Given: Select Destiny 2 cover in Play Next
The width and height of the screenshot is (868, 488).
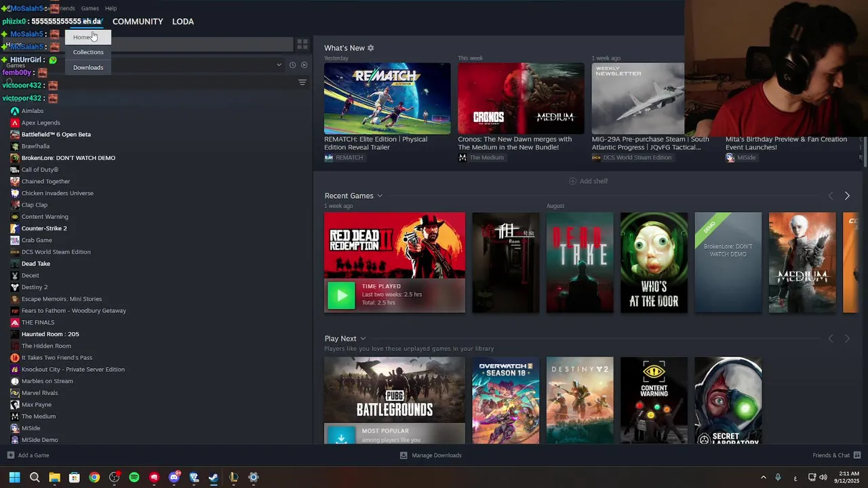Looking at the screenshot, I should click(x=580, y=401).
